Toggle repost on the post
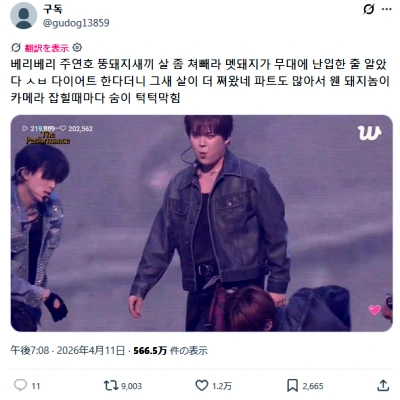Screen dimensions: 400x400 [111, 386]
